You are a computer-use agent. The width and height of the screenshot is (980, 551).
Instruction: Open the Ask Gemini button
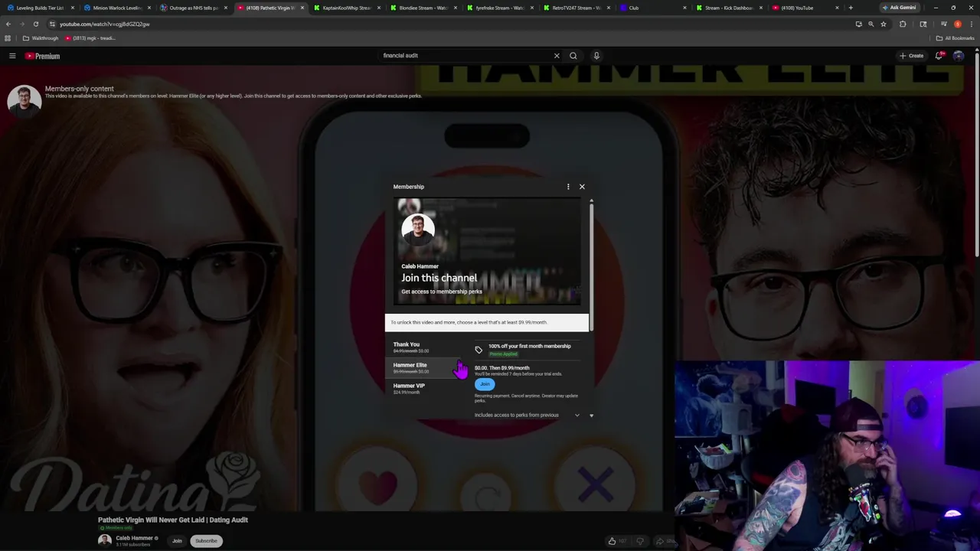click(899, 8)
